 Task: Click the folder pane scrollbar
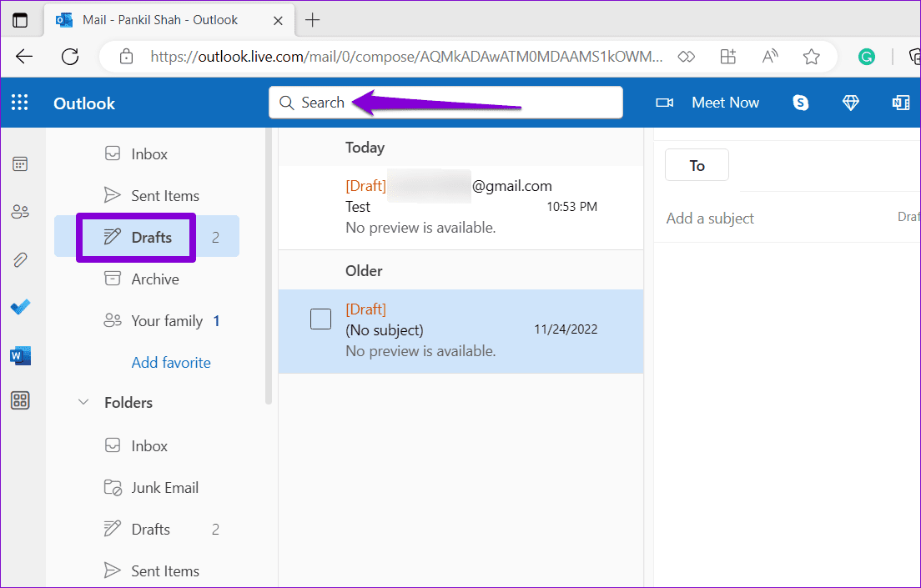coord(269,267)
